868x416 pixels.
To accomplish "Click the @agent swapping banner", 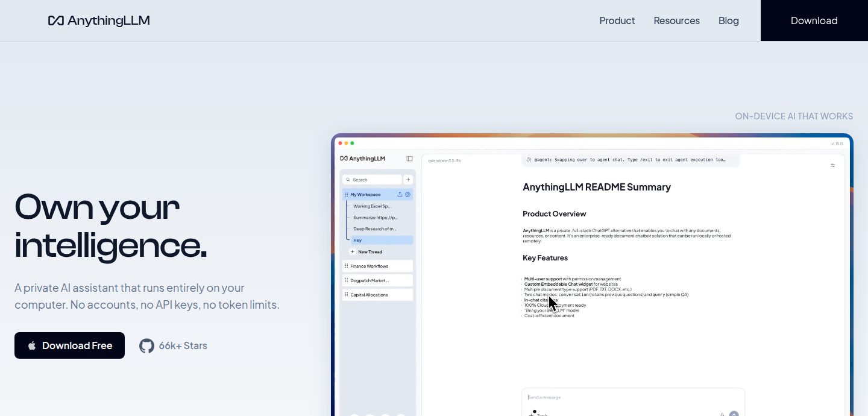I will click(x=631, y=160).
